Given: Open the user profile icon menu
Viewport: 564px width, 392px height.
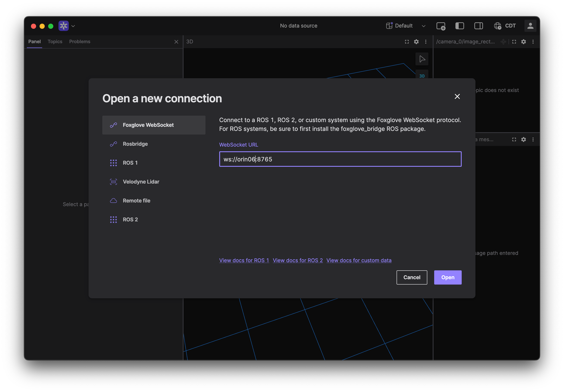Looking at the screenshot, I should tap(530, 26).
